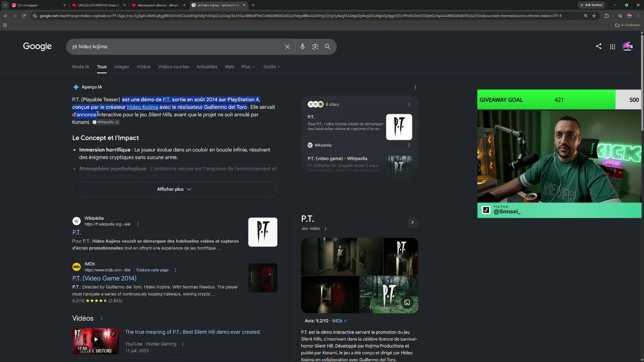
Task: Open the three-dot menu beside Jeu vidéo
Action: pyautogui.click(x=326, y=228)
